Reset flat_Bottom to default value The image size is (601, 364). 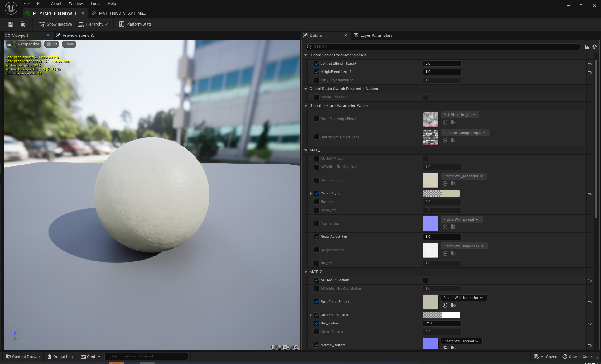click(590, 323)
